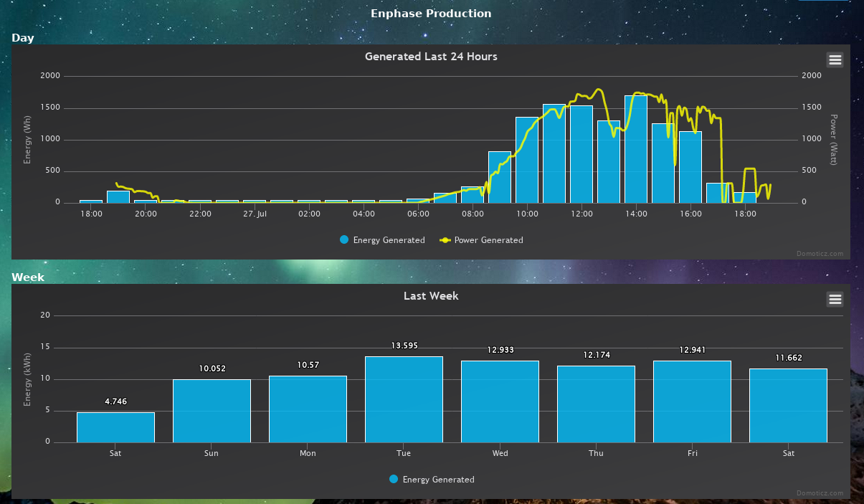Click the Domoticz.com credit in Week chart
This screenshot has height=504, width=864.
pyautogui.click(x=820, y=493)
